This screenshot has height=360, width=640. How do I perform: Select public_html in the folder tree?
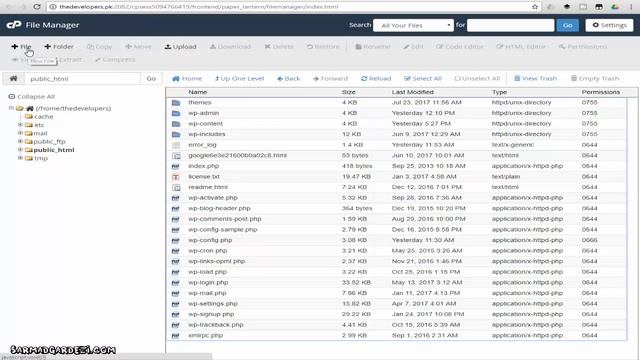coord(54,150)
